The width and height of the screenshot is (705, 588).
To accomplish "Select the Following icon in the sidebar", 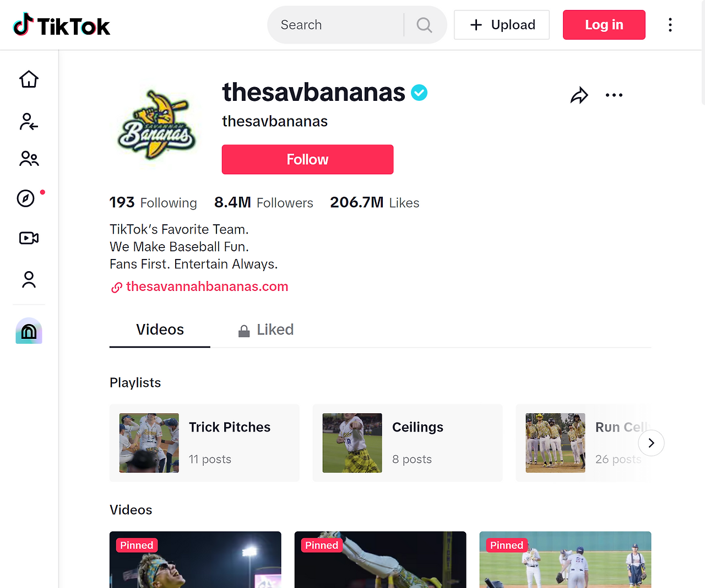I will tap(29, 122).
